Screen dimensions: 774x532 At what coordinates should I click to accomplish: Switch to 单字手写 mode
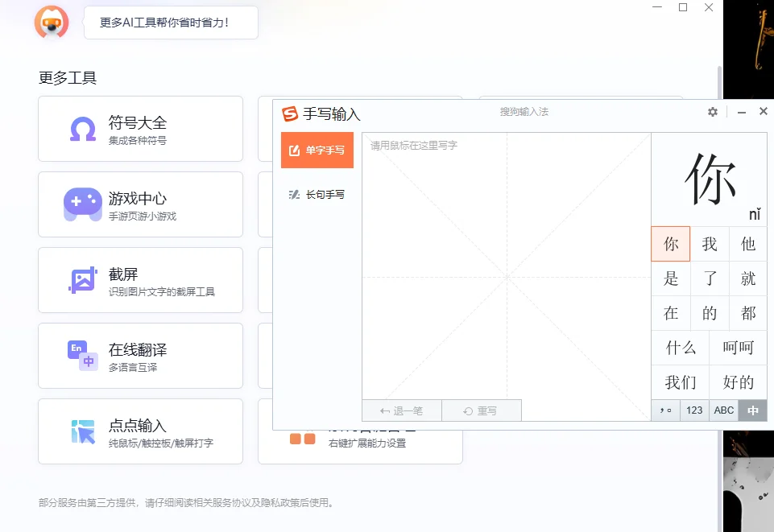[317, 151]
